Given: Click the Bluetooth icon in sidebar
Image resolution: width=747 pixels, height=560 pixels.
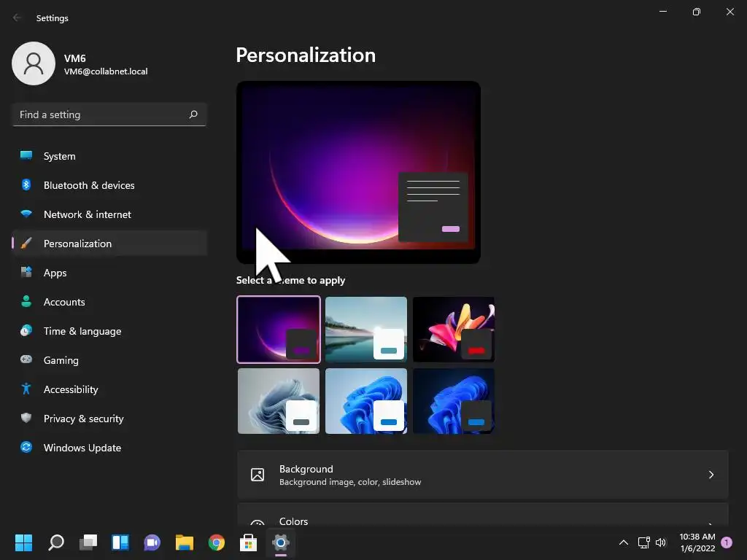Looking at the screenshot, I should point(26,184).
